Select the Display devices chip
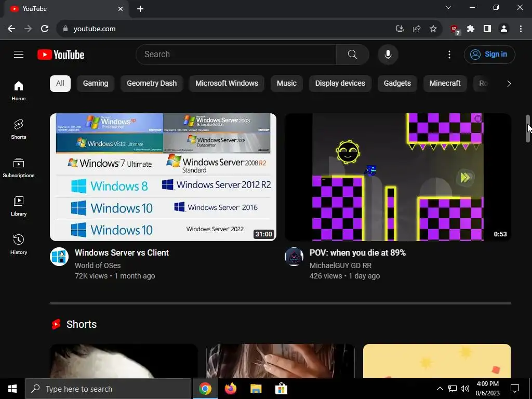 340,84
